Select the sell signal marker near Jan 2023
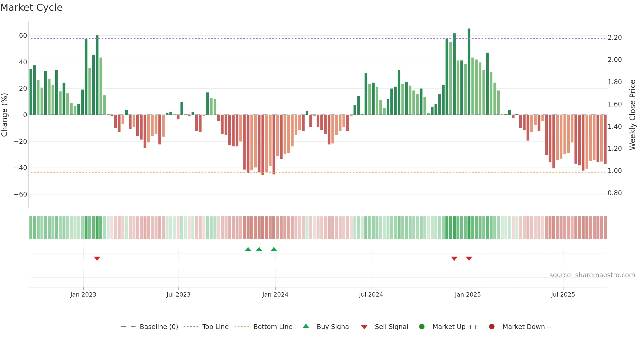 coord(97,258)
